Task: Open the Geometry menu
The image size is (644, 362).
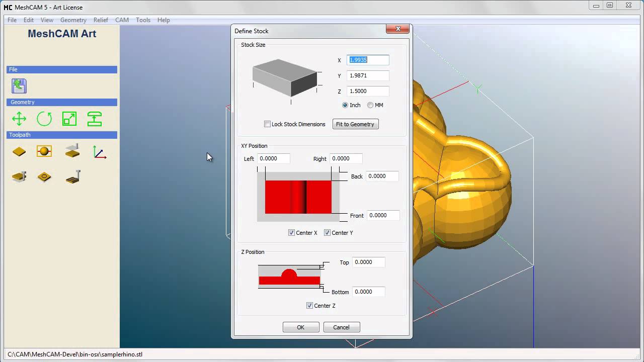Action: pyautogui.click(x=73, y=20)
